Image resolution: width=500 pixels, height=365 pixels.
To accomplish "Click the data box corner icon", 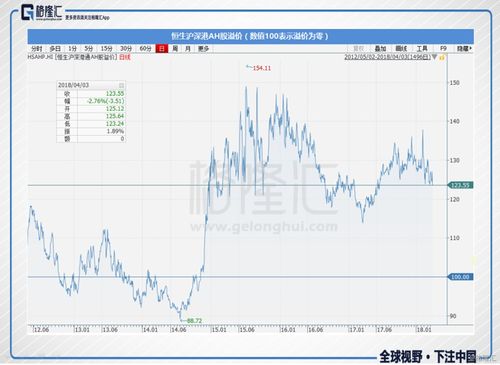I will (121, 85).
